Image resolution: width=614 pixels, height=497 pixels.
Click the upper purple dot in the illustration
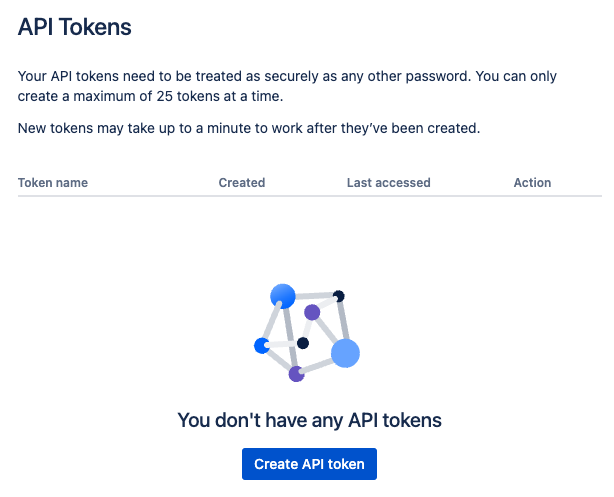(x=312, y=313)
